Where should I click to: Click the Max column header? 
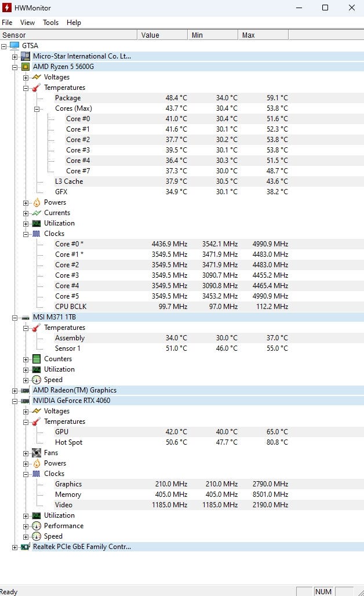click(263, 35)
